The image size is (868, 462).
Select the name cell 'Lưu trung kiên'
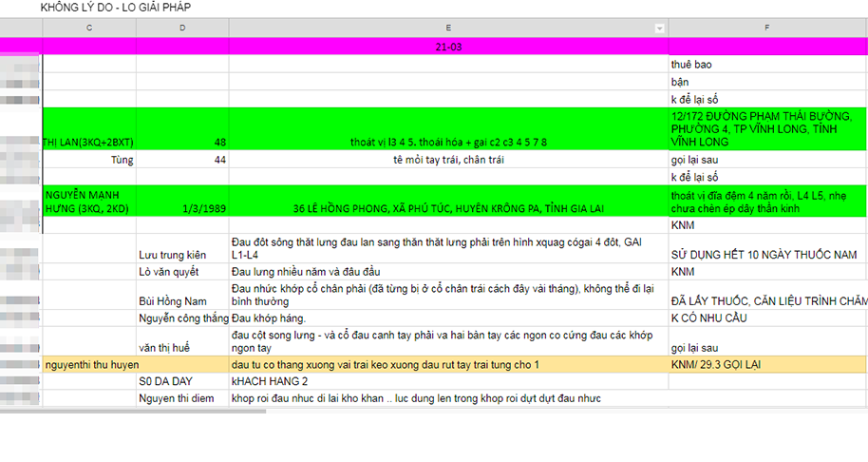point(182,255)
